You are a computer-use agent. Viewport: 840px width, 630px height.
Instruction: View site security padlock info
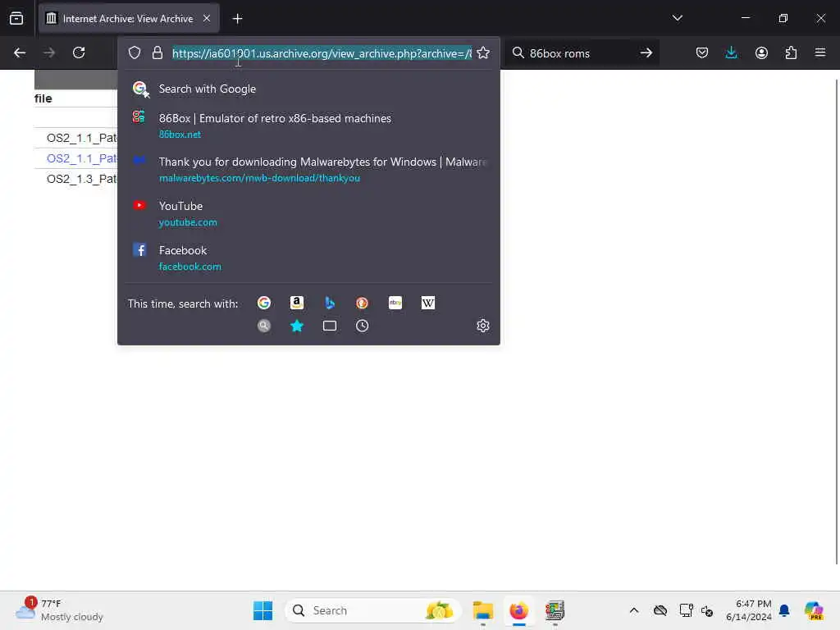[x=157, y=52]
